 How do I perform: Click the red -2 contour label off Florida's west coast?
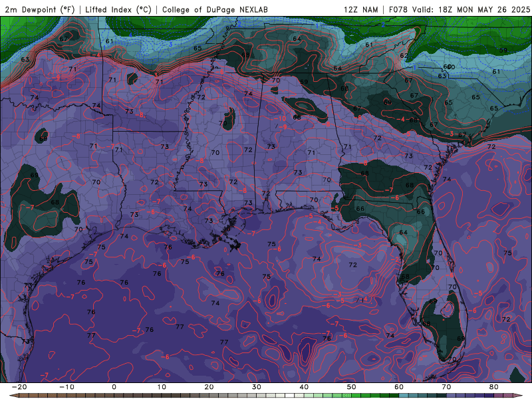(395, 259)
